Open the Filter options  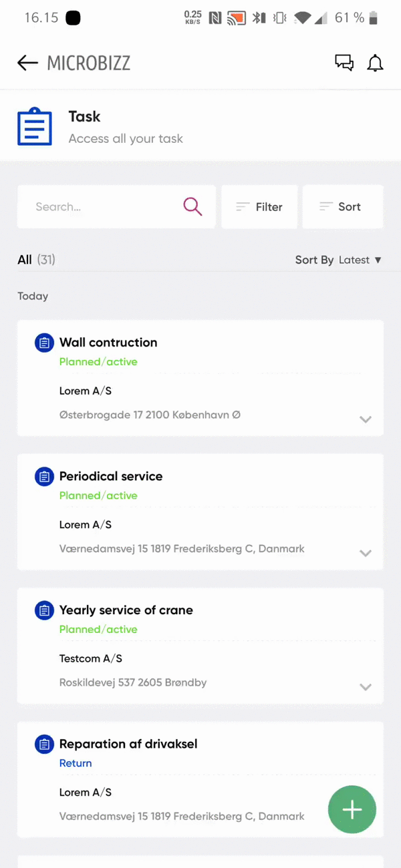pos(259,207)
